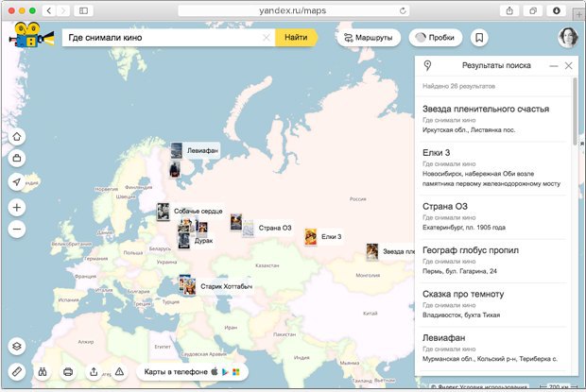
Task: Click 'Найдено 26 результатов' text
Action: pyautogui.click(x=458, y=86)
